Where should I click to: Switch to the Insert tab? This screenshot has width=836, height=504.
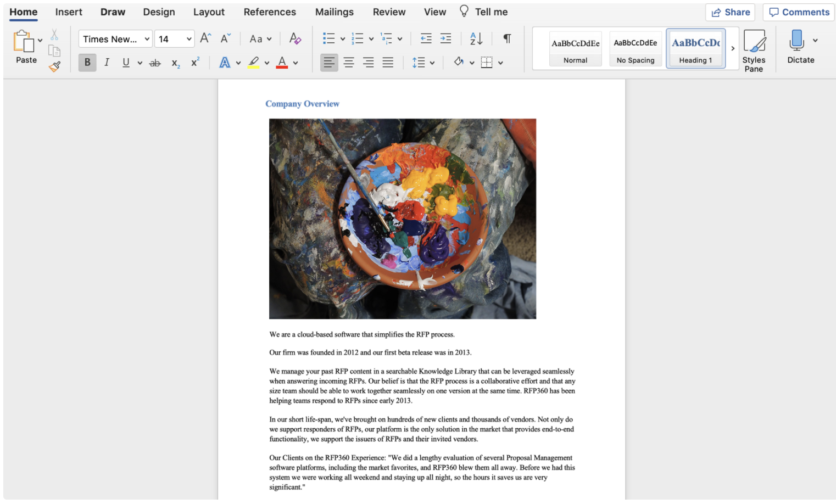[69, 12]
